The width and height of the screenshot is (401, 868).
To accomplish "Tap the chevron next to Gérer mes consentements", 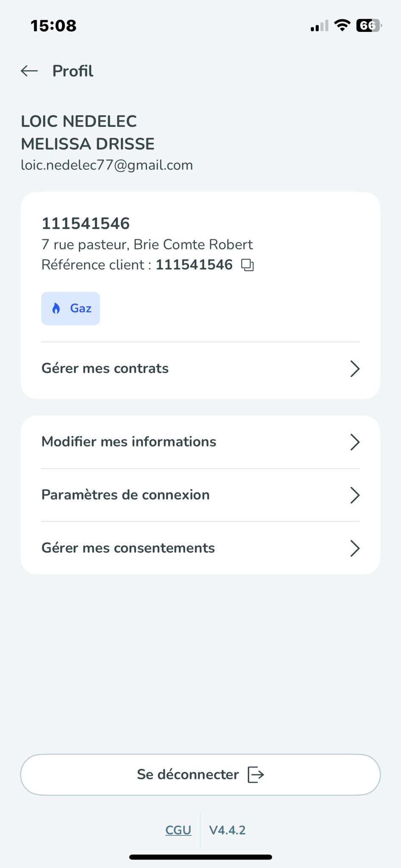I will pyautogui.click(x=355, y=548).
